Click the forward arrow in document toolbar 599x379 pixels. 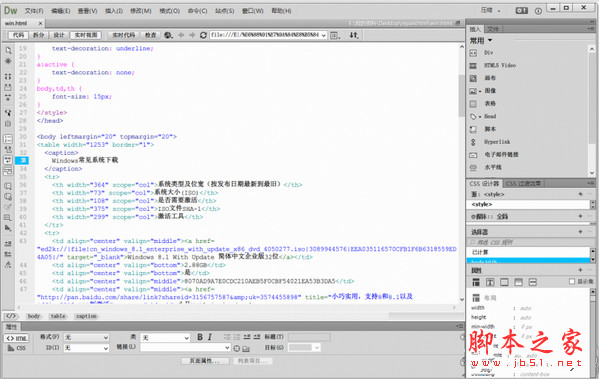pyautogui.click(x=192, y=35)
